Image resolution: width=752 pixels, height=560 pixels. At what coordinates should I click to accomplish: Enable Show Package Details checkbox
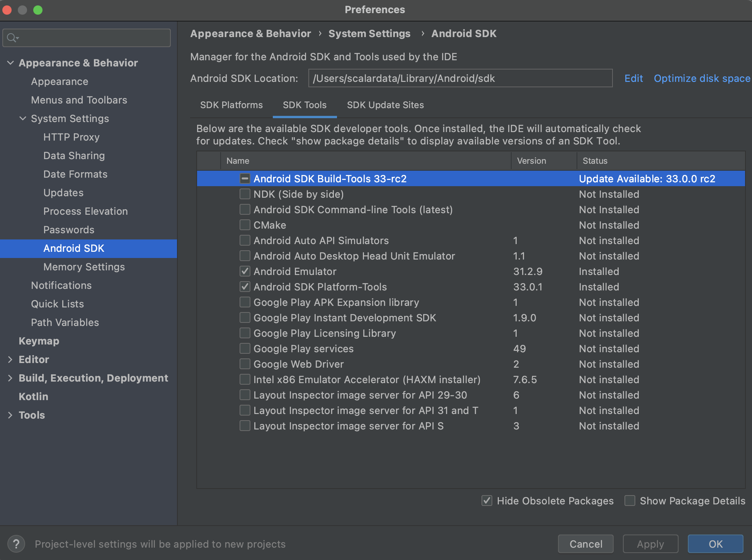coord(630,501)
